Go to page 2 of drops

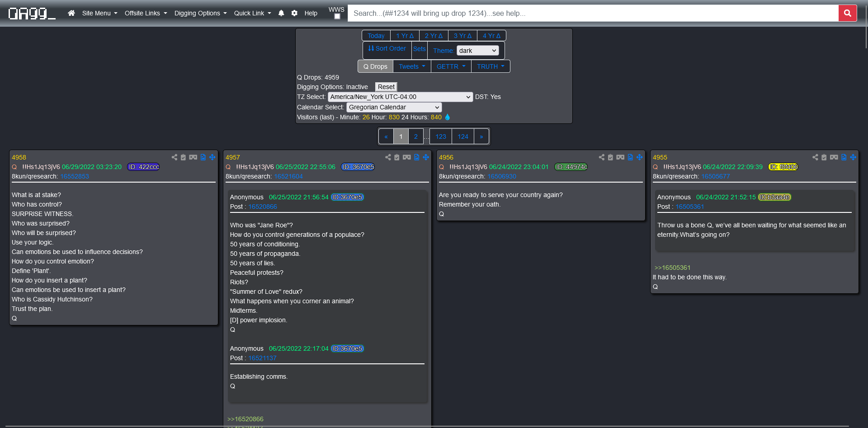[x=416, y=136]
